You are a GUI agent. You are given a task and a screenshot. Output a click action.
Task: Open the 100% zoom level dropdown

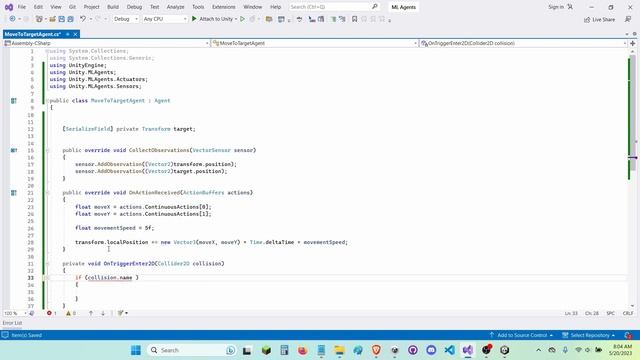pyautogui.click(x=15, y=313)
